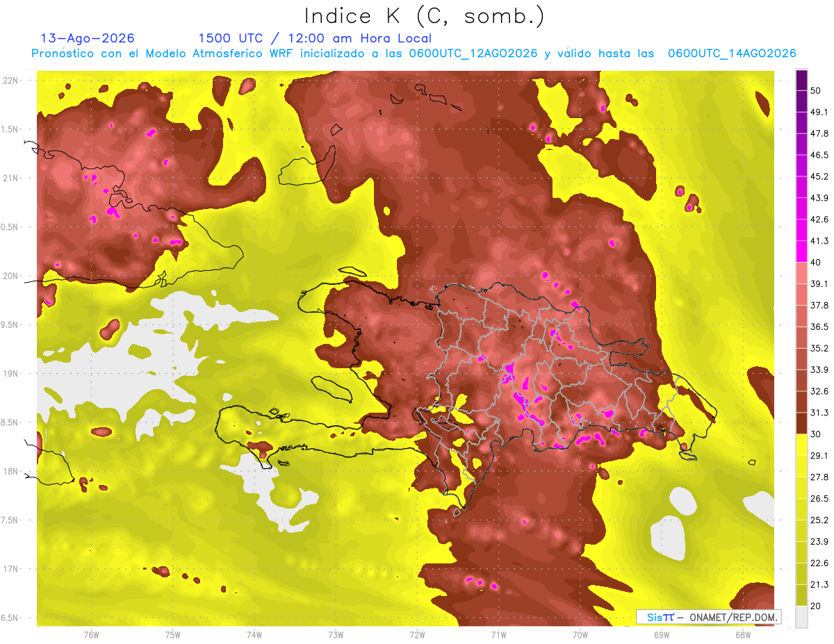Click the colorbar value "23.9"
This screenshot has width=834, height=644.
[x=819, y=541]
